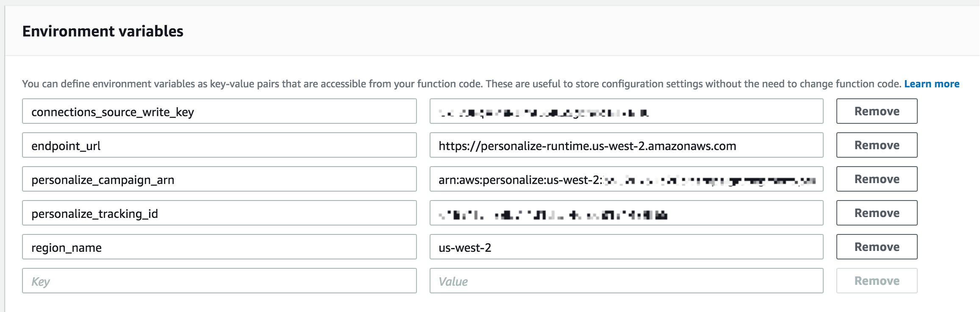Click the personalize-runtime endpoint URL value
This screenshot has height=312, width=980.
626,145
